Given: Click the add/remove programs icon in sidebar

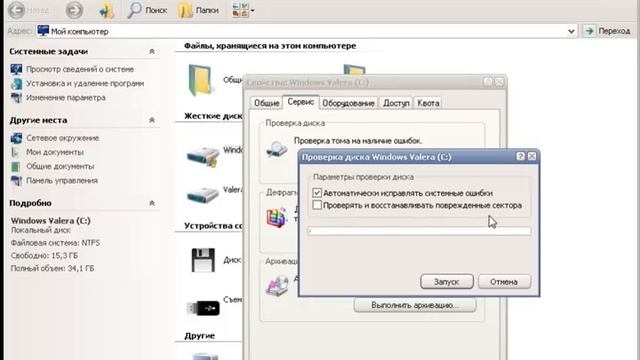Looking at the screenshot, I should click(x=16, y=83).
